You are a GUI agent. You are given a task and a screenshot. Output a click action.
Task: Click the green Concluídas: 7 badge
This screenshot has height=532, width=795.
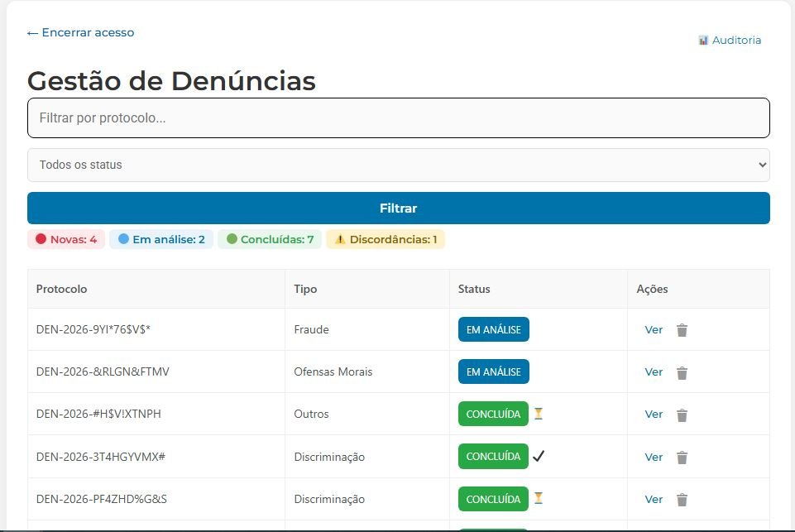click(270, 240)
